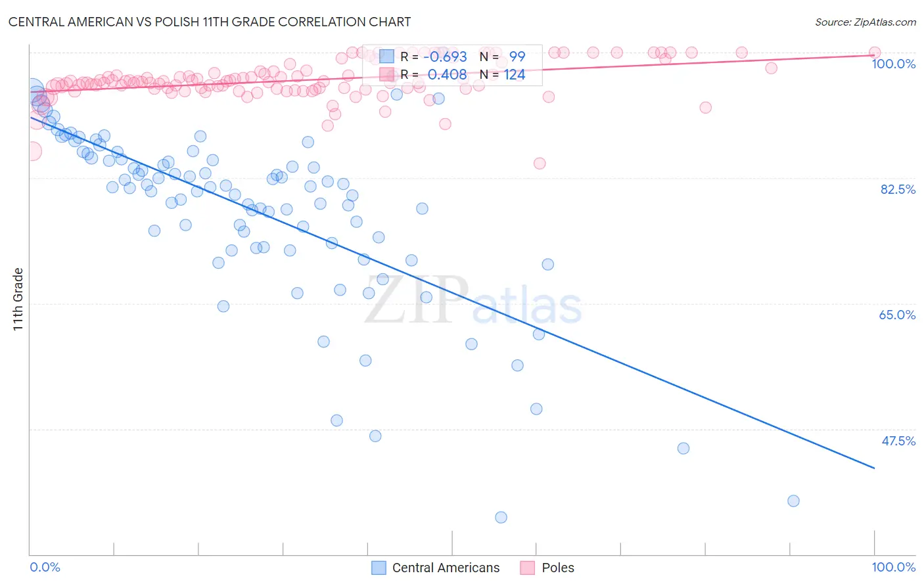Select the Poles legend label
Image resolution: width=924 pixels, height=586 pixels.
[x=558, y=568]
